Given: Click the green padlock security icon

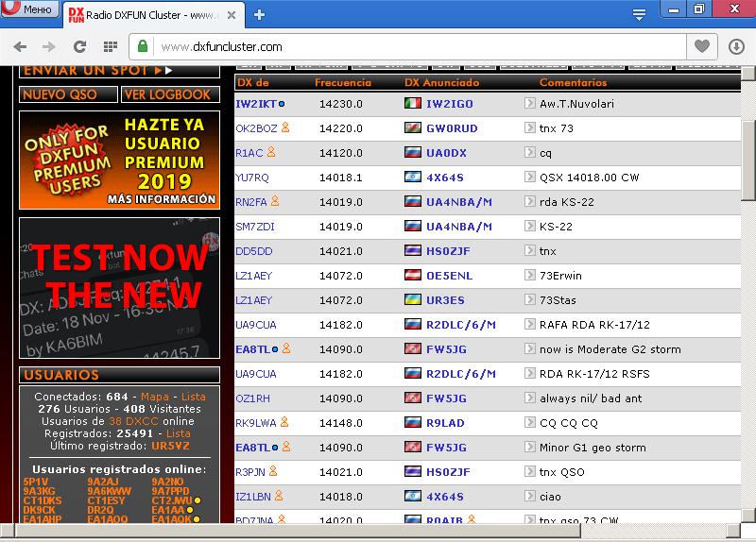Looking at the screenshot, I should click(x=143, y=46).
